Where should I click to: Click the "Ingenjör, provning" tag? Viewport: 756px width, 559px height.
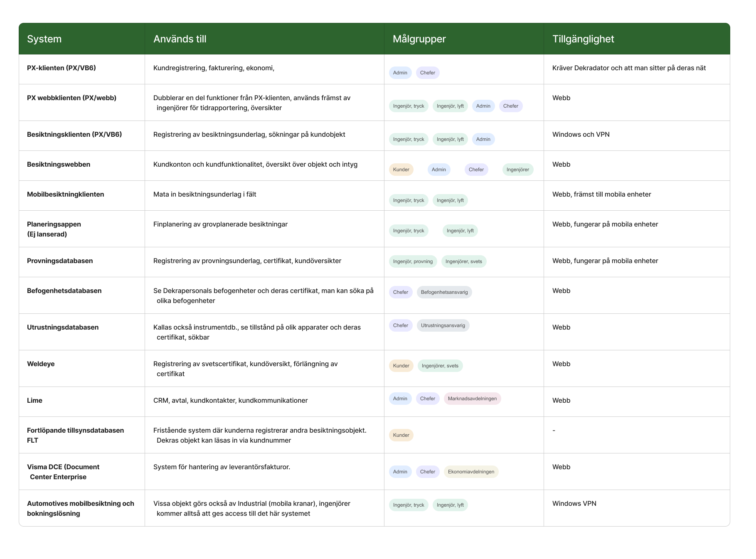[x=413, y=261]
